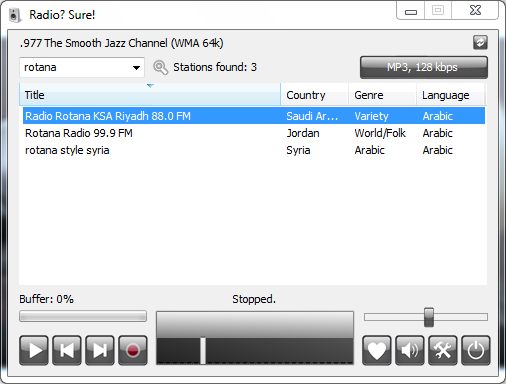Click the power button icon

476,350
